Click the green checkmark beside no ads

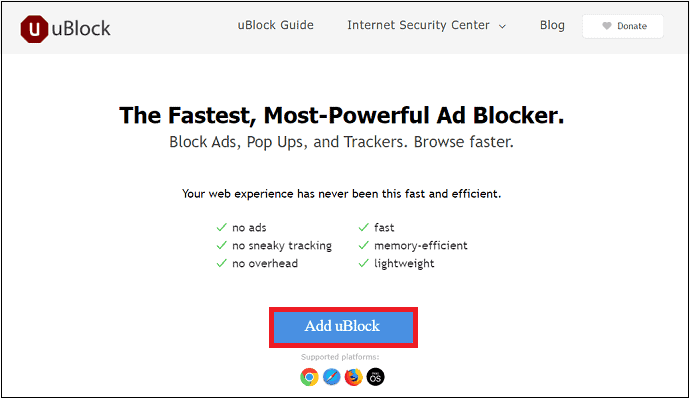pos(221,228)
